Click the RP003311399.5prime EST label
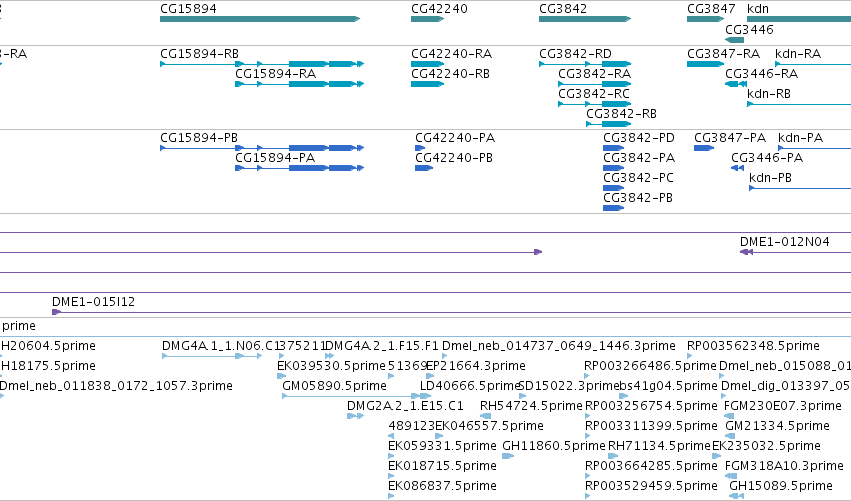Image resolution: width=851 pixels, height=501 pixels. click(651, 426)
